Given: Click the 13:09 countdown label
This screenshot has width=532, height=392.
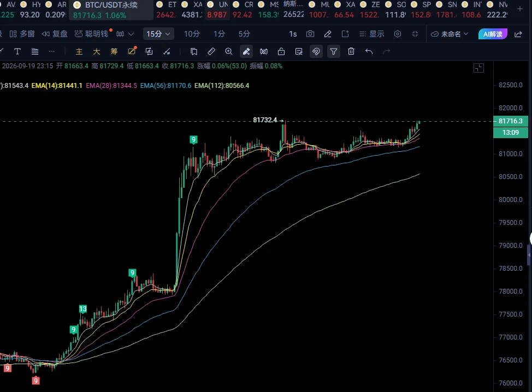Looking at the screenshot, I should point(510,133).
